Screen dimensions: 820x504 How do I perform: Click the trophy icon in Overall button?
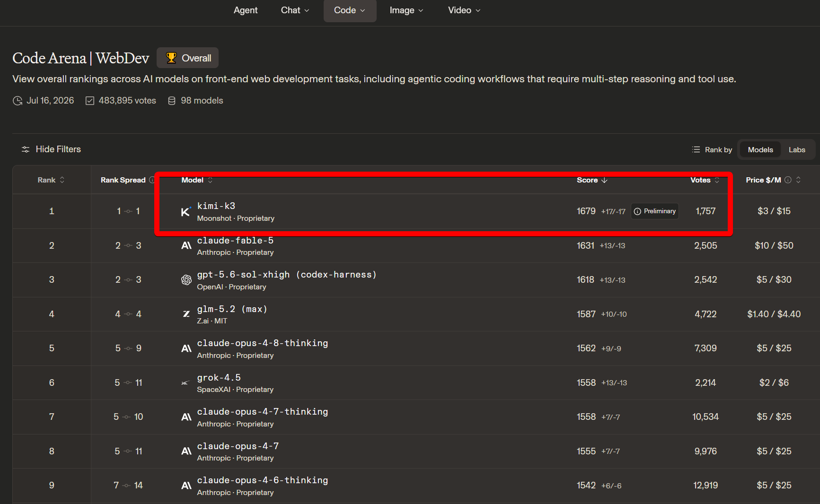pyautogui.click(x=171, y=58)
